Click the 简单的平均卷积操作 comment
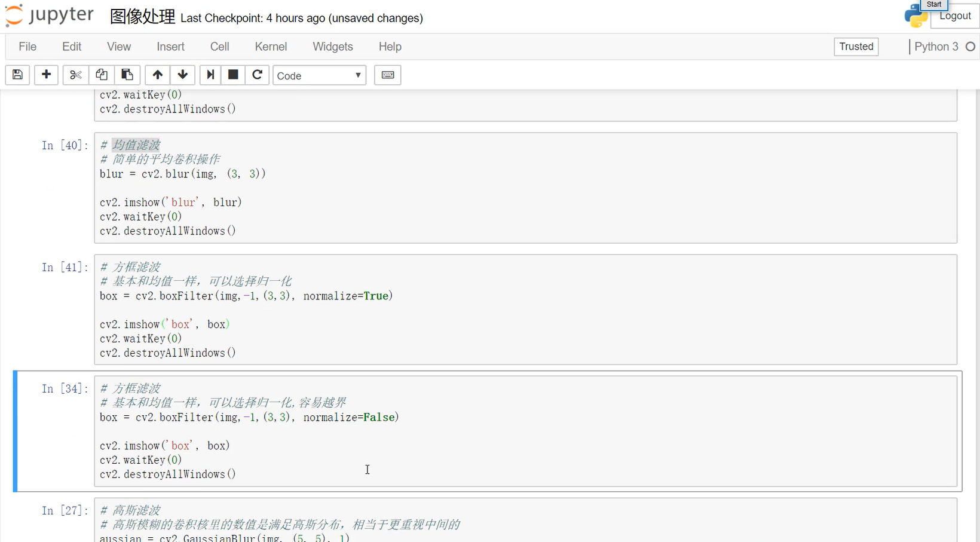980x542 pixels. 160,160
